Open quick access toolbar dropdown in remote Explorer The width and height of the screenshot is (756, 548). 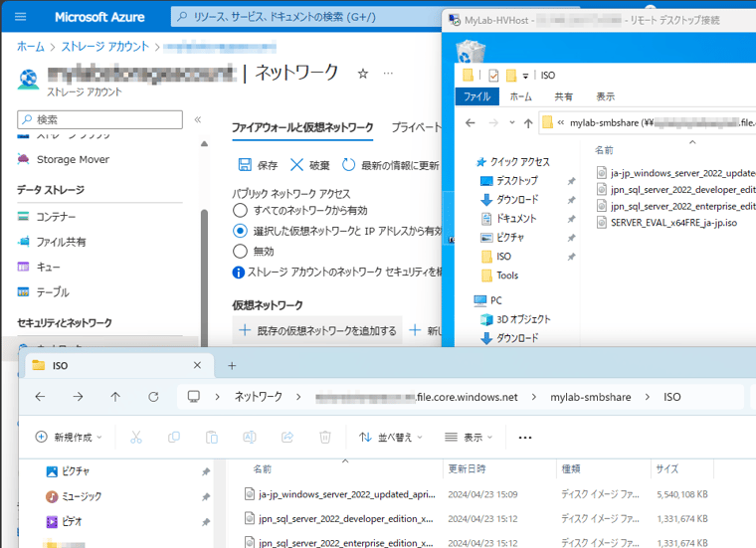(525, 76)
